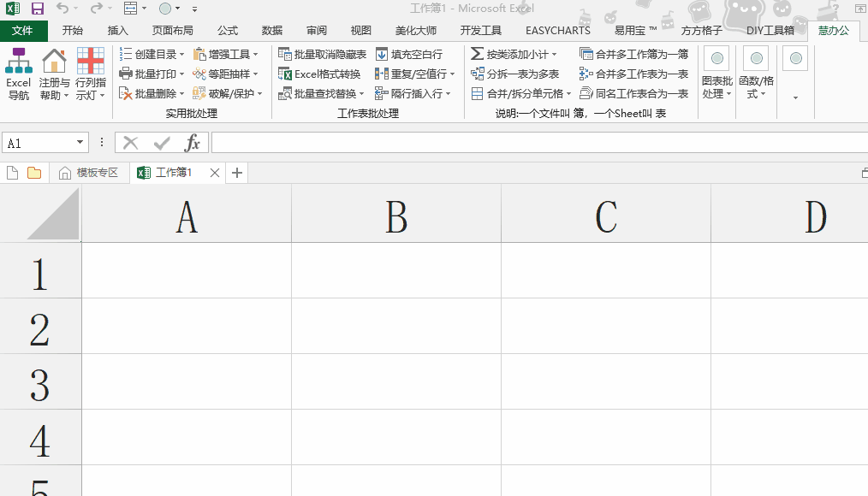Expand the last unlabeled ribbon group arrow
This screenshot has height=496, width=868.
point(795,97)
